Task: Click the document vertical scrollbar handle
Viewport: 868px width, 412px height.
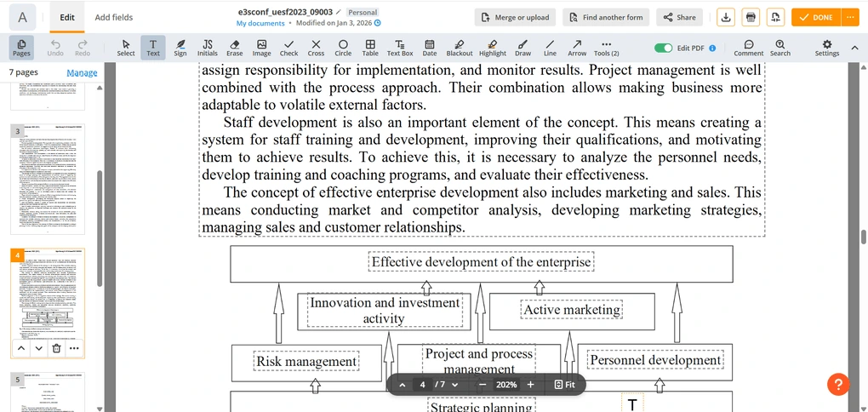Action: point(863,236)
